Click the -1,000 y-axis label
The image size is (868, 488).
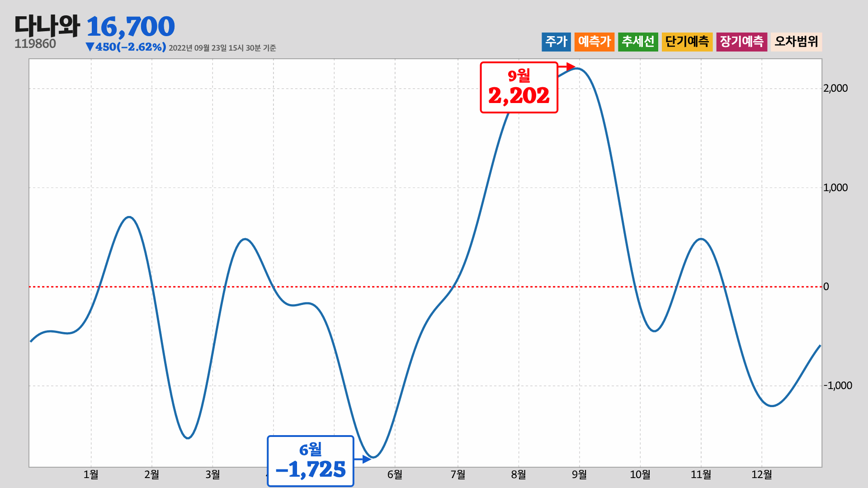click(x=838, y=385)
